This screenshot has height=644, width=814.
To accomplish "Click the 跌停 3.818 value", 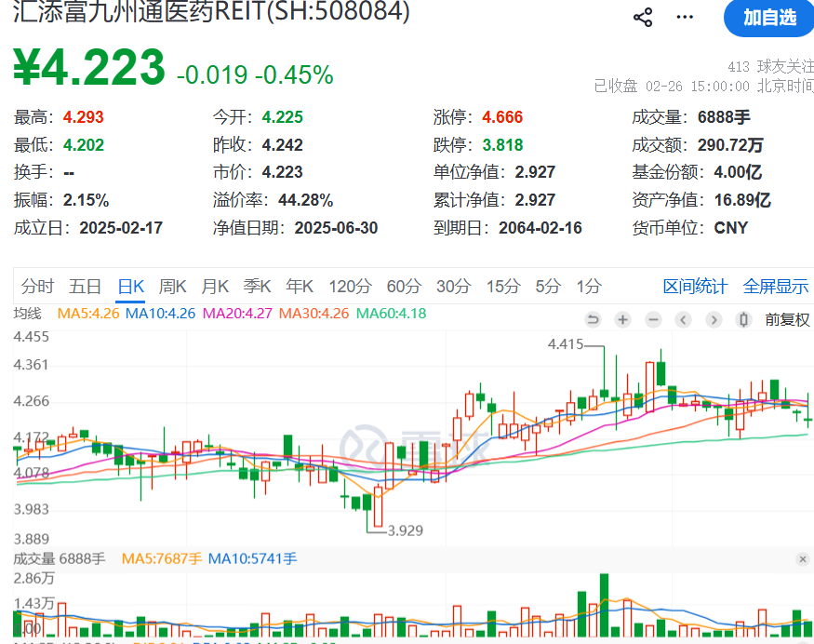I will coord(502,145).
